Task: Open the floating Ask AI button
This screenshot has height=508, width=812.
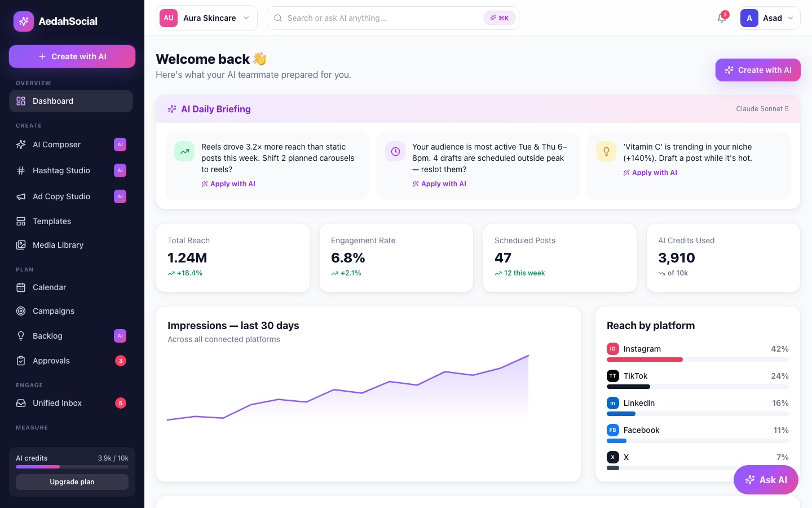Action: (766, 480)
